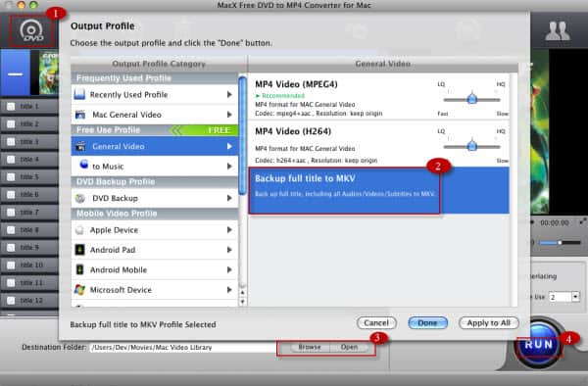Open the CPU core Use dropdown
588x386 pixels.
point(575,297)
